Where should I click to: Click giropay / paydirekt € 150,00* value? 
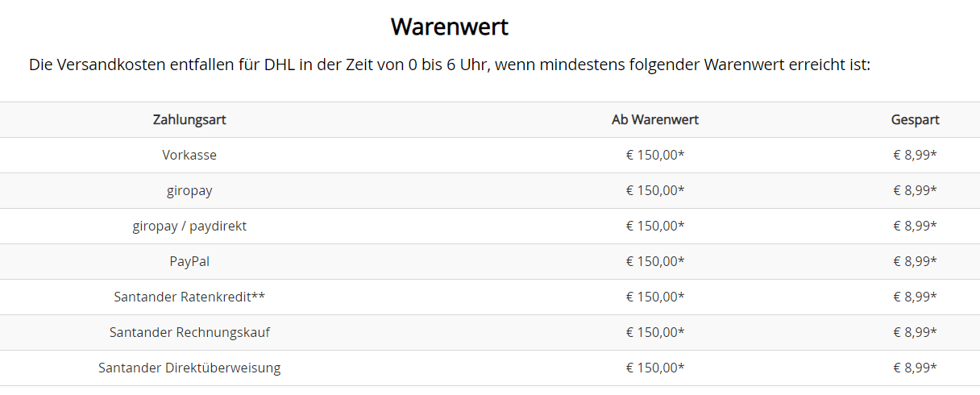(654, 226)
